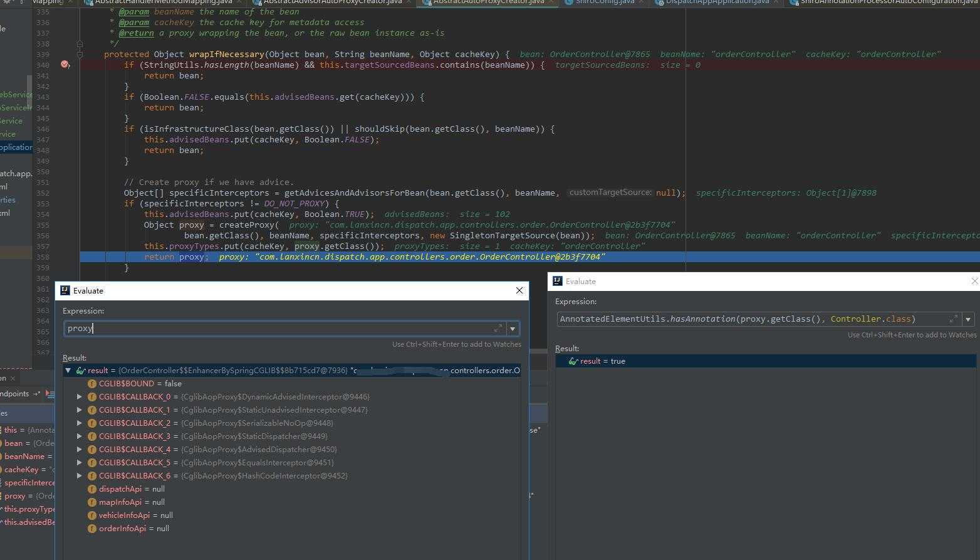Viewport: 980px width, 560px height.
Task: Click field icon of CGLIB$CALLBACK_3
Action: coord(92,436)
